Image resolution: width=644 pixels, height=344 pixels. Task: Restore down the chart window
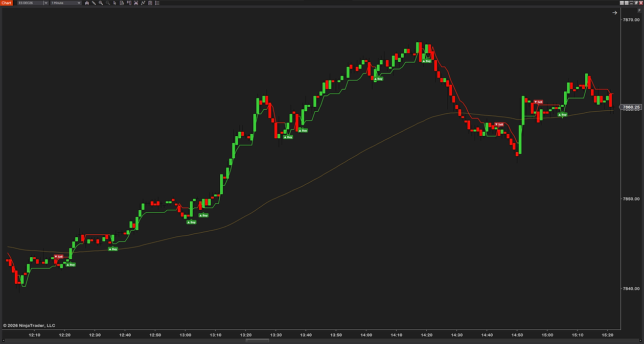(636, 3)
